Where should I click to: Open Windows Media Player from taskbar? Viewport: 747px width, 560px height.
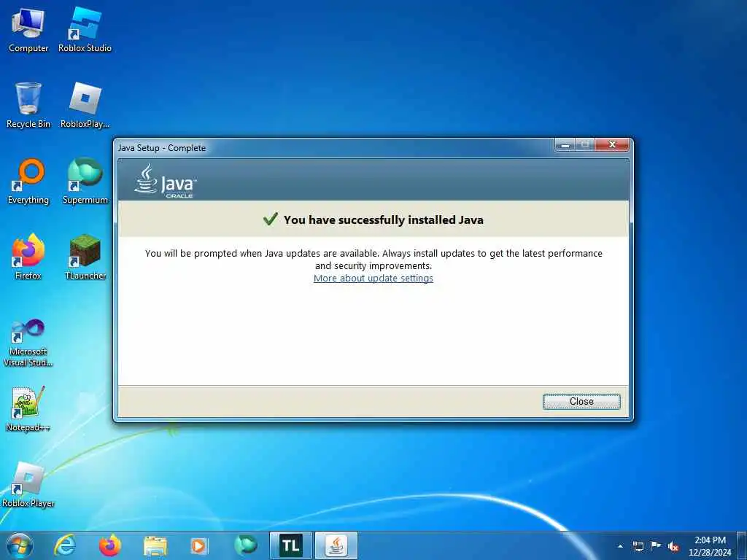198,546
